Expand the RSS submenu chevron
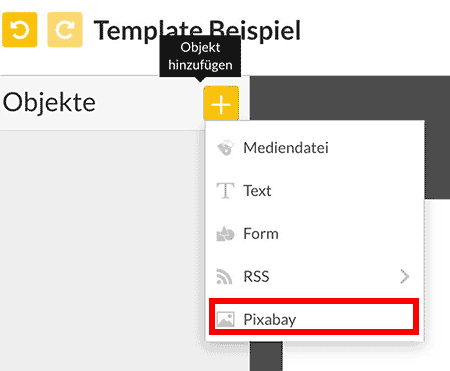450x371 pixels. (x=405, y=276)
